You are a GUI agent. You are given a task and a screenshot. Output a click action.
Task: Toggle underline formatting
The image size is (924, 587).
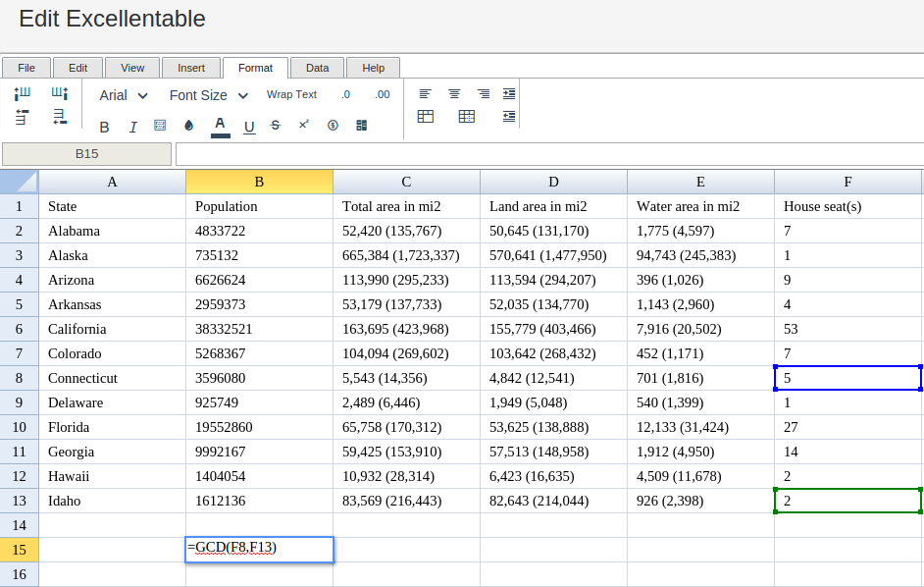click(249, 127)
